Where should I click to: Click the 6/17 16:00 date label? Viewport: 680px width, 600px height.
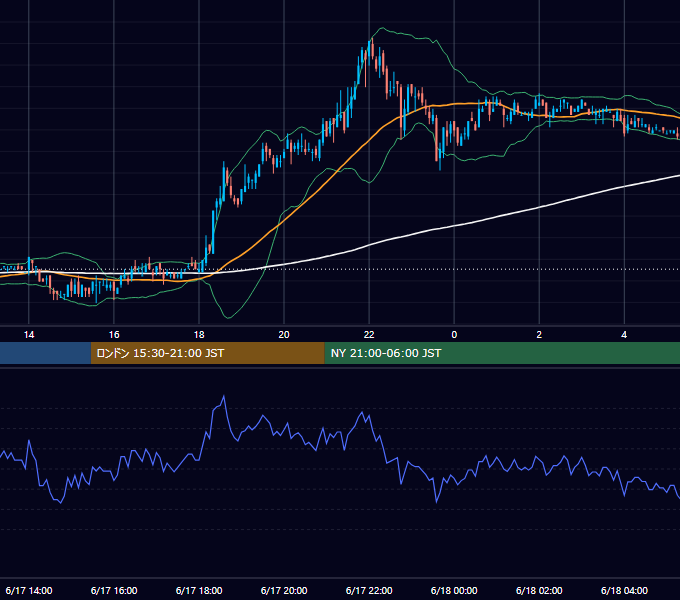tap(114, 591)
